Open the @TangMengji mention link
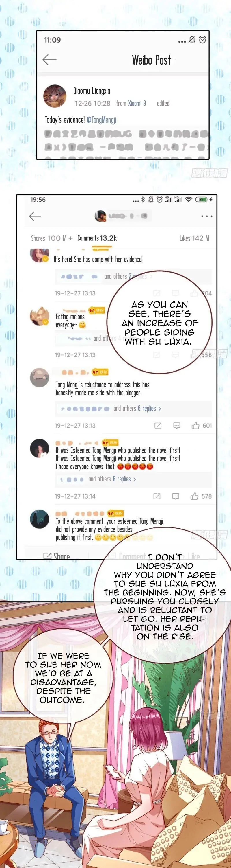The image size is (231, 868). [102, 120]
